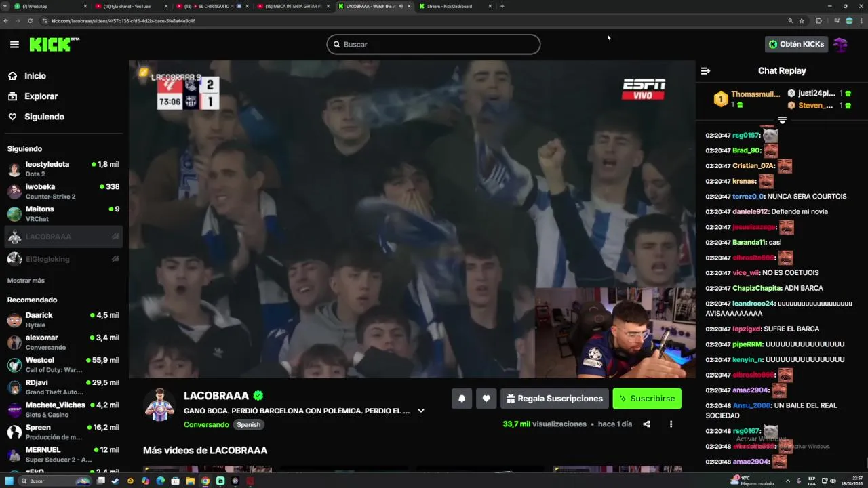Select LACOBRAAA in the following list
868x488 pixels.
pos(62,237)
